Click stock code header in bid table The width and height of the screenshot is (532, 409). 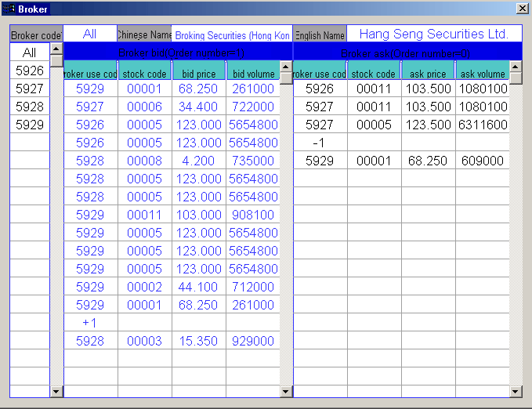144,71
